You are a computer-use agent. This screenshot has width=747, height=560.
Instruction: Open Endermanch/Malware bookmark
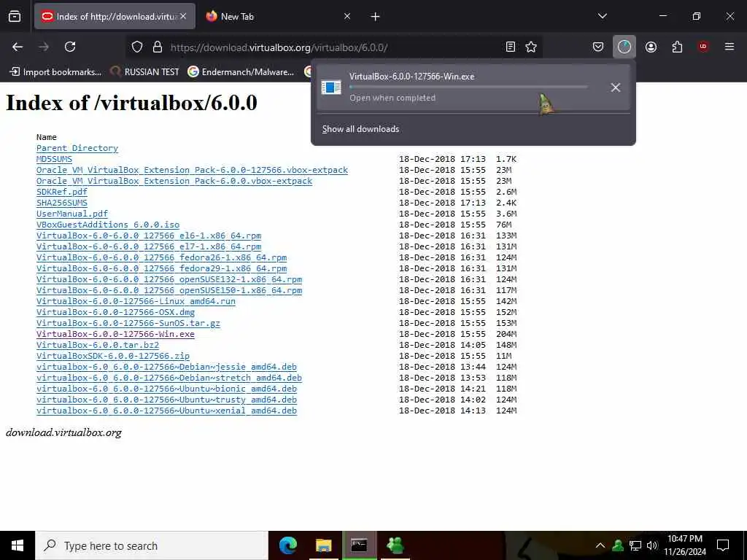tap(241, 72)
